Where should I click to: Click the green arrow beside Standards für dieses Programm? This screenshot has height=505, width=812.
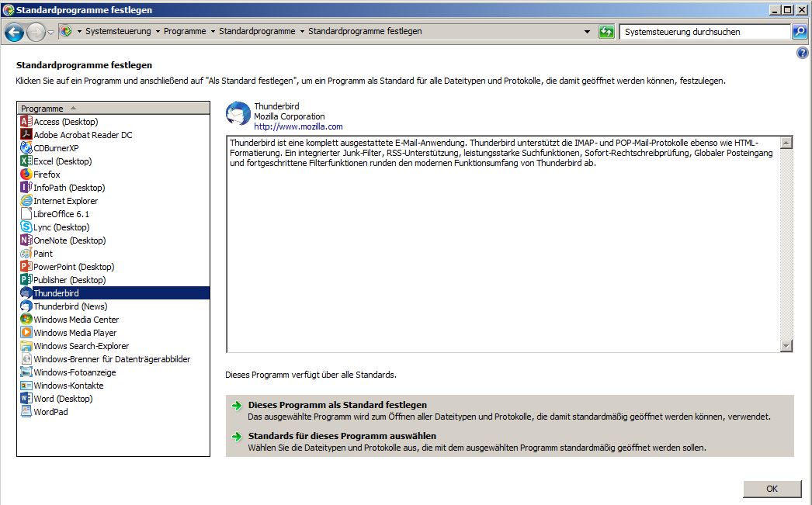[x=237, y=437]
